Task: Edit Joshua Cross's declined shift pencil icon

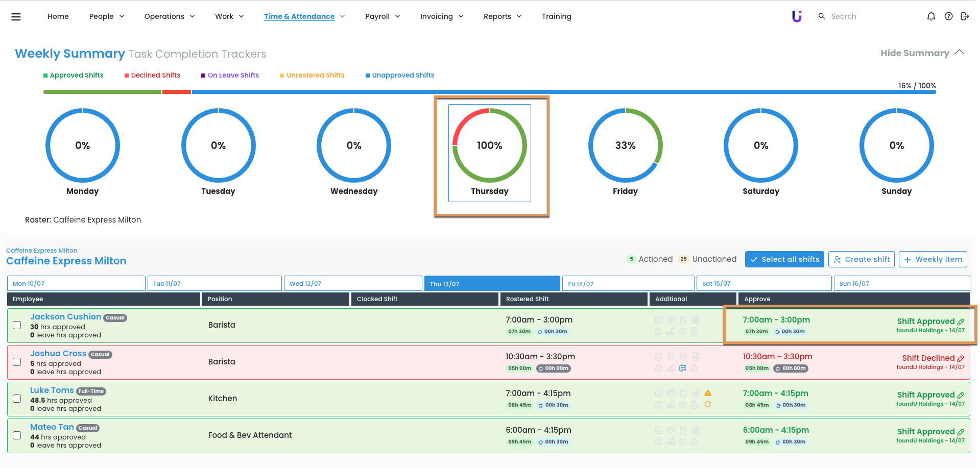Action: tap(961, 359)
